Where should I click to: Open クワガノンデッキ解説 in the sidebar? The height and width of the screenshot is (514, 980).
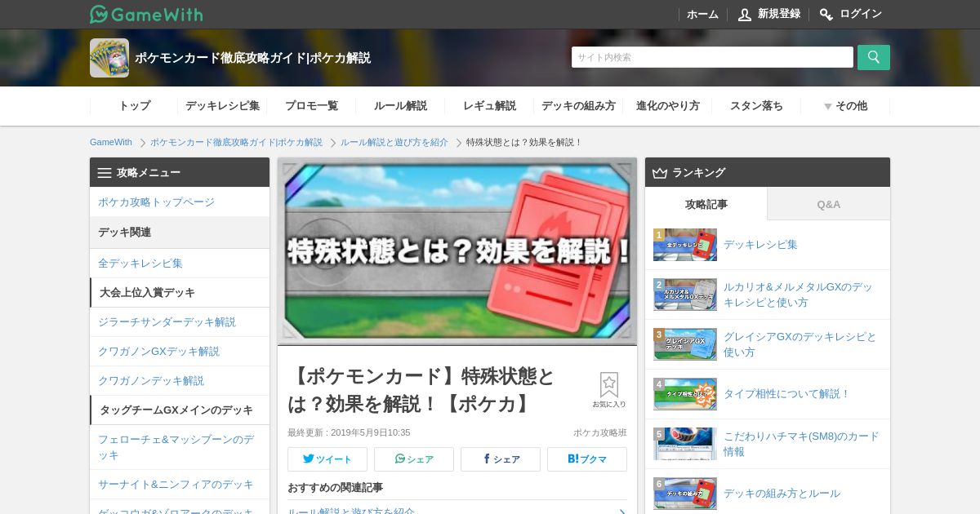(180, 380)
